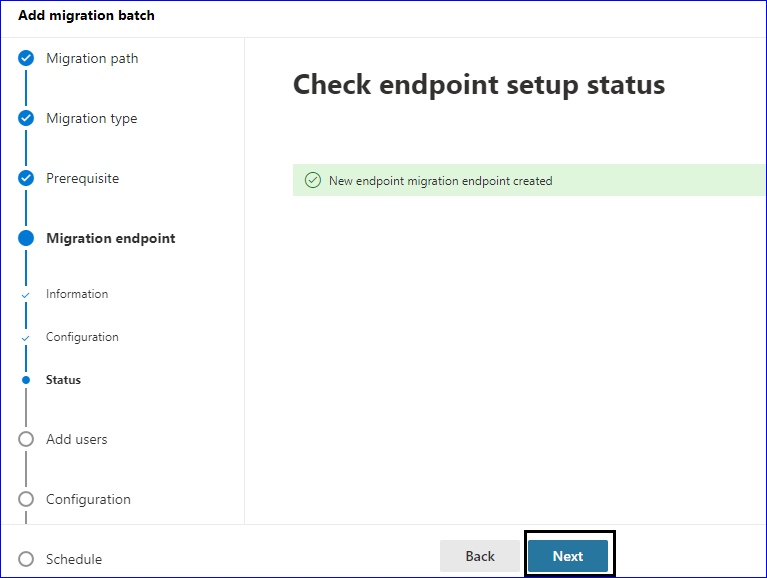The image size is (767, 578).
Task: Go to the Prerequisite step label
Action: (x=82, y=178)
